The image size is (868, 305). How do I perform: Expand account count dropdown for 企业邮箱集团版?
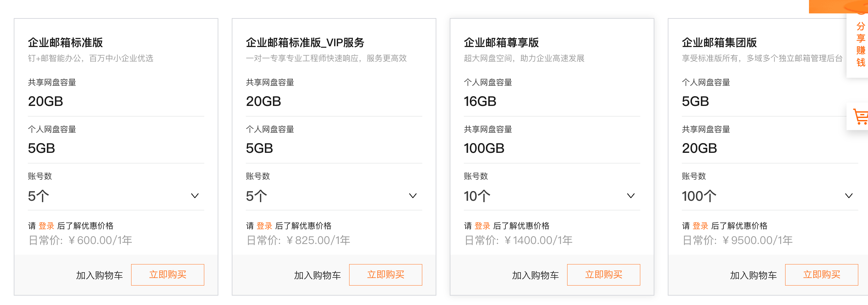770,196
